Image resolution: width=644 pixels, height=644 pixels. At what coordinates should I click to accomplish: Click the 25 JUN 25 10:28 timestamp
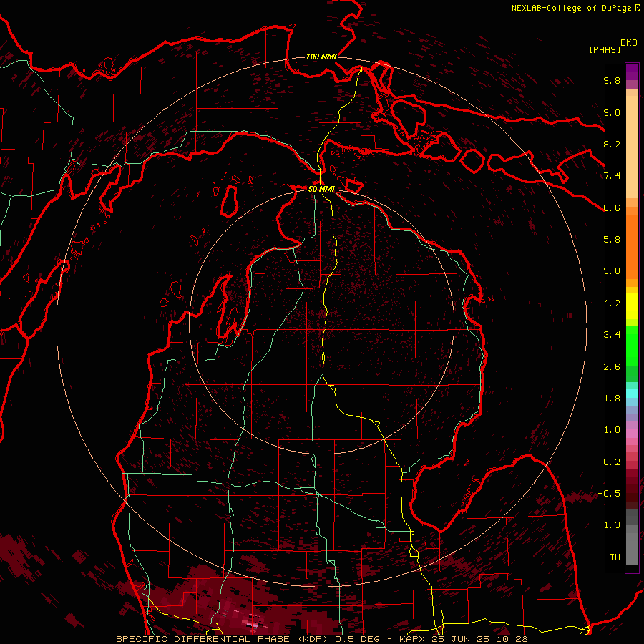[479, 639]
